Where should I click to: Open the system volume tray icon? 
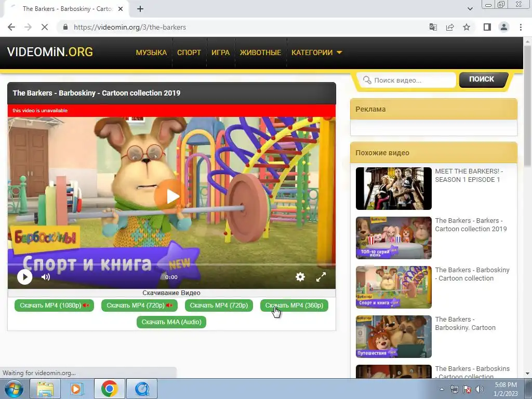[x=480, y=389]
